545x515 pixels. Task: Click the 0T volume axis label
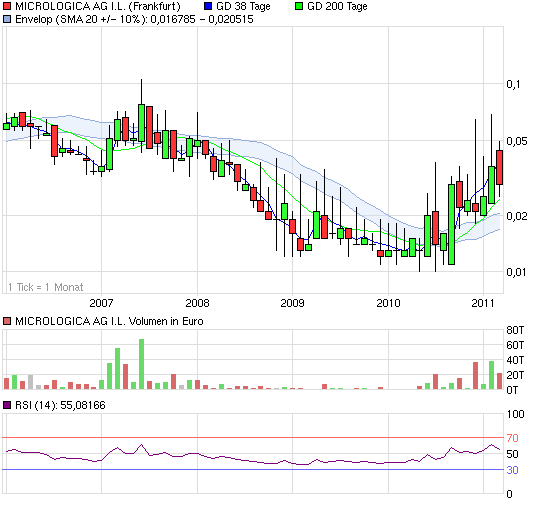(x=512, y=390)
